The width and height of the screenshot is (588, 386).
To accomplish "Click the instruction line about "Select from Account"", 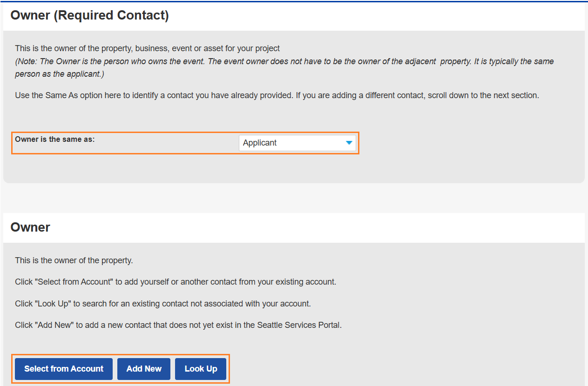I will [x=175, y=282].
